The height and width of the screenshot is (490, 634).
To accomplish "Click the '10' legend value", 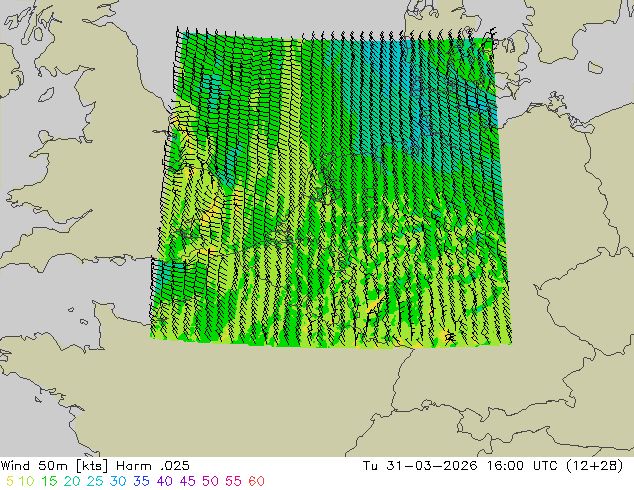I will (26, 481).
